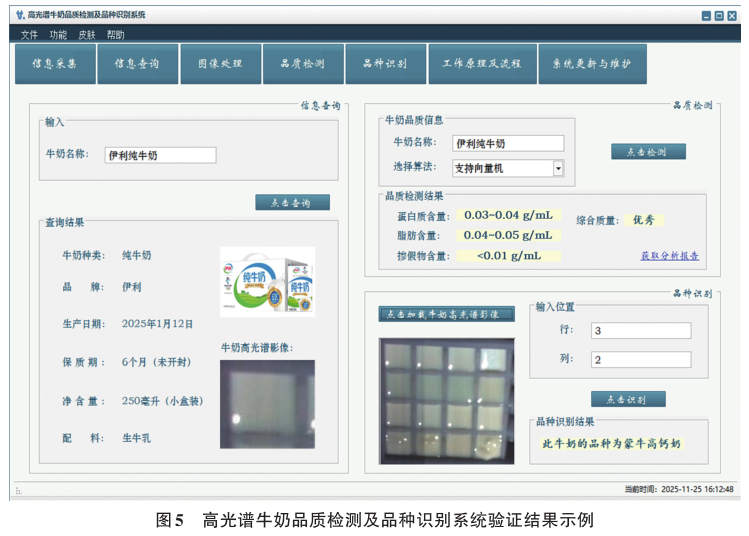Open the 帮助 menu

coord(116,34)
